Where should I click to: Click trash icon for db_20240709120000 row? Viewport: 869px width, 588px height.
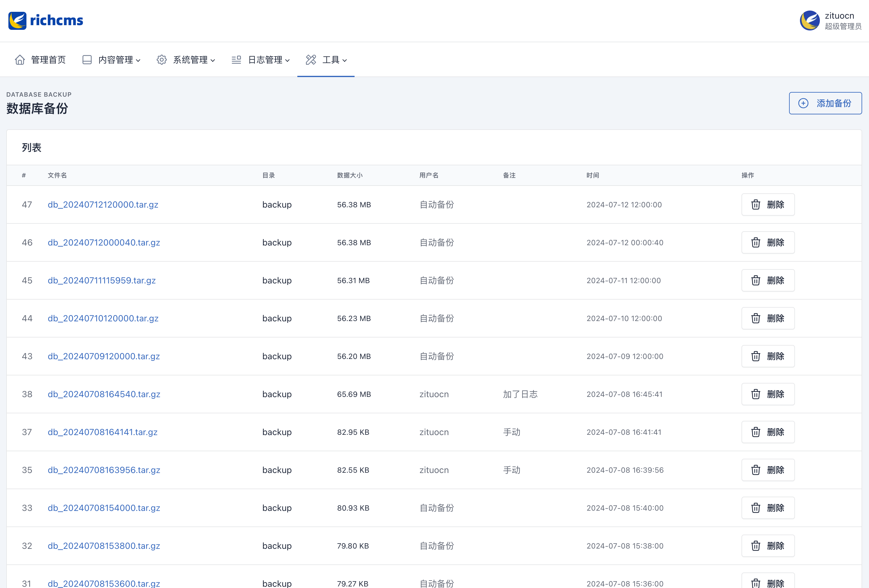[756, 356]
